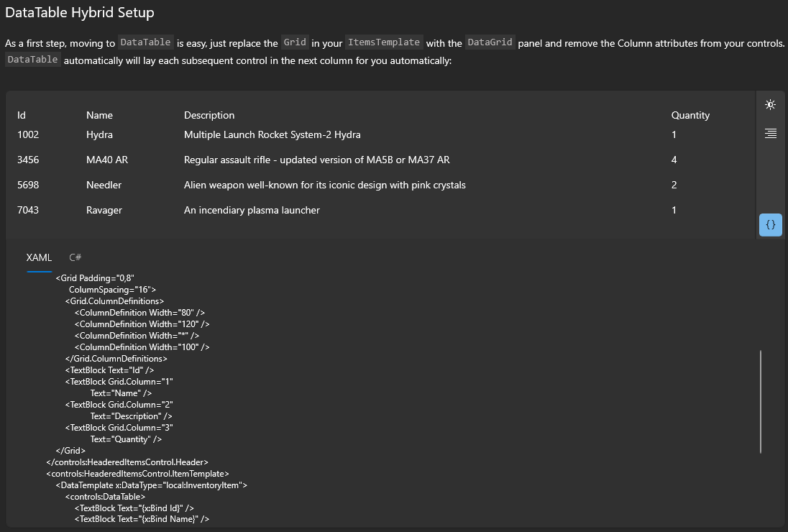The image size is (788, 532).
Task: Click the Id column header
Action: click(22, 115)
